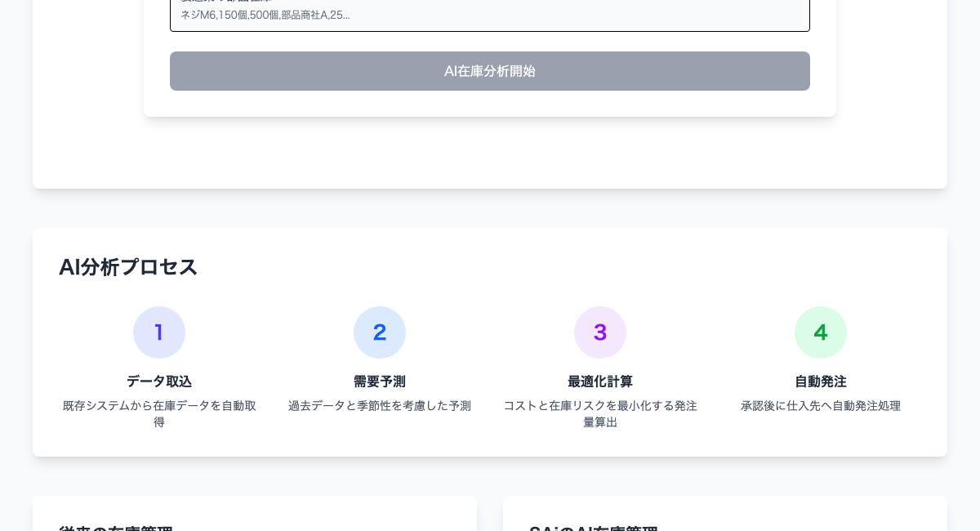Select the 需要予測 step label

[x=380, y=382]
